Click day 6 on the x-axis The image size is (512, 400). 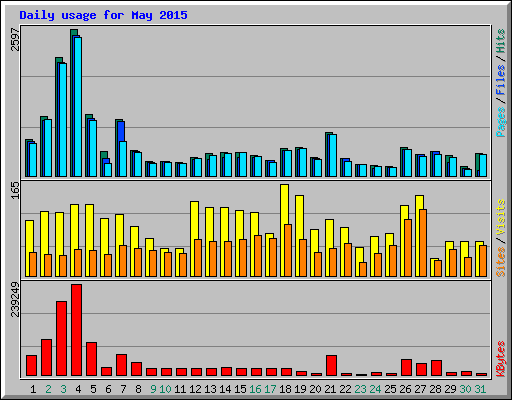tap(108, 389)
